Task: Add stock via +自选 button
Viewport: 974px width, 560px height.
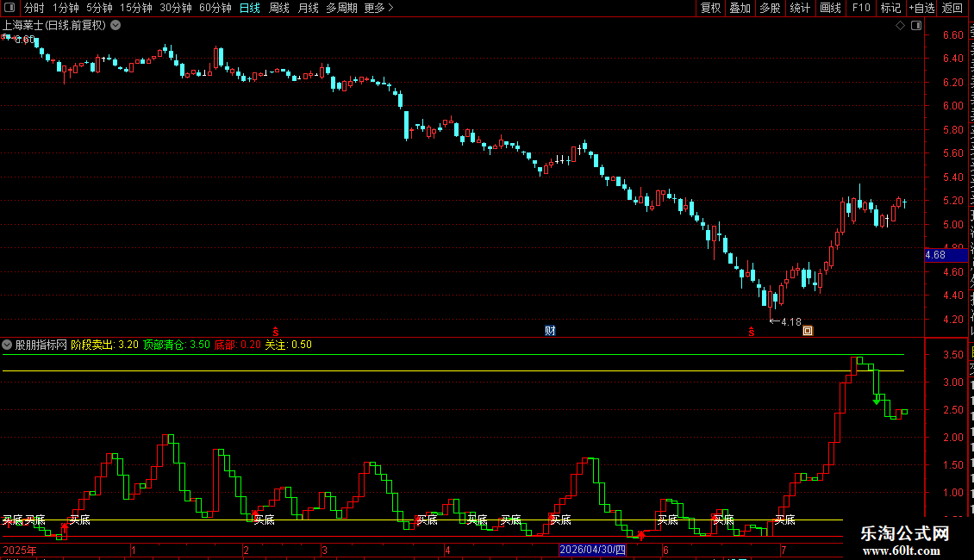Action: click(921, 8)
